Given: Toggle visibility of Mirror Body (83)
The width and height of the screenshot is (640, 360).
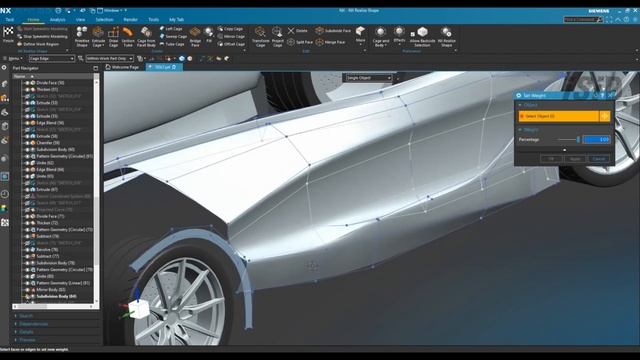Looking at the screenshot, I should (27, 290).
